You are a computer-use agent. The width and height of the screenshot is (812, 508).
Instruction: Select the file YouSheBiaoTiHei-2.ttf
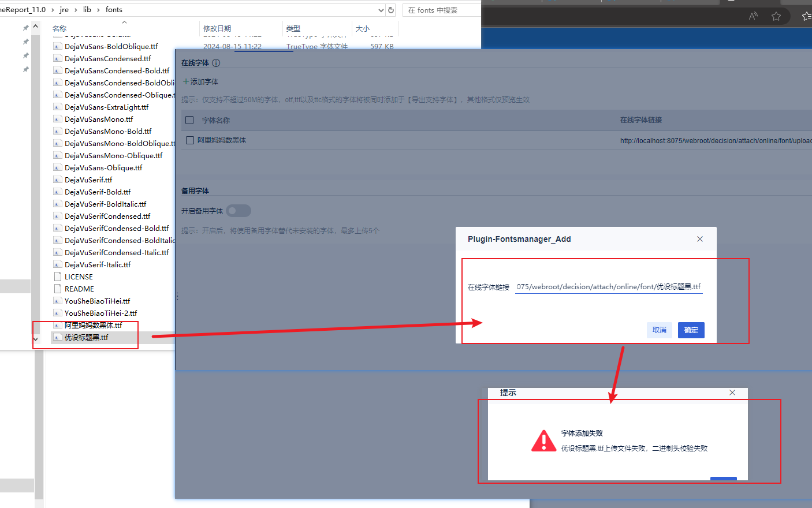(100, 313)
